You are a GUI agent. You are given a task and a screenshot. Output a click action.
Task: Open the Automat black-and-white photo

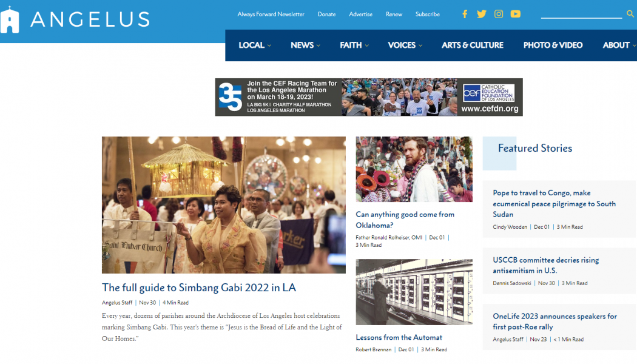pyautogui.click(x=414, y=292)
